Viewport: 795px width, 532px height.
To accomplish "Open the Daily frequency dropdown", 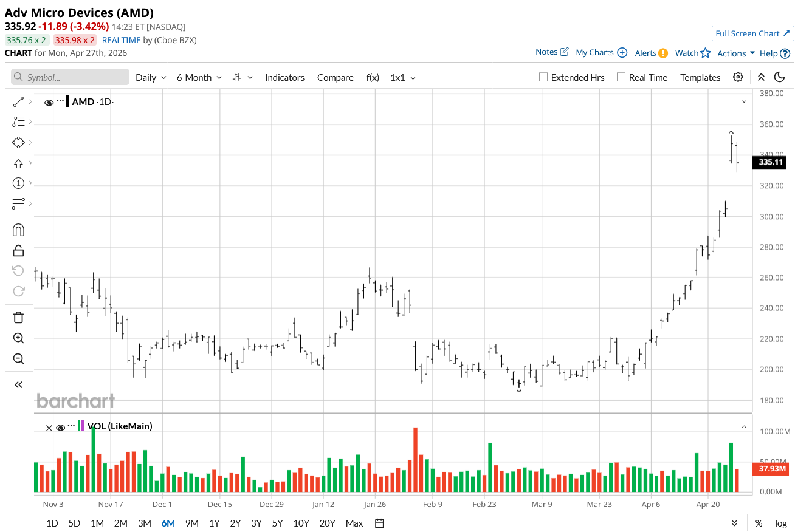I will tap(151, 77).
